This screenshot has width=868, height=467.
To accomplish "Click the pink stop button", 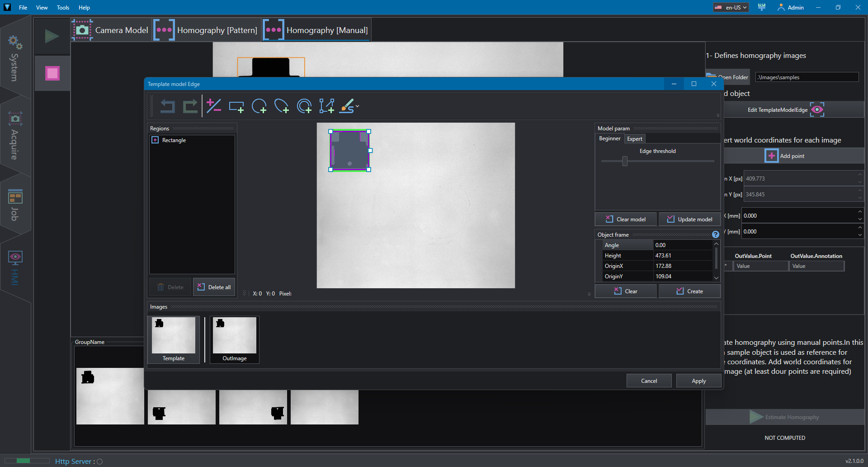I will (52, 73).
